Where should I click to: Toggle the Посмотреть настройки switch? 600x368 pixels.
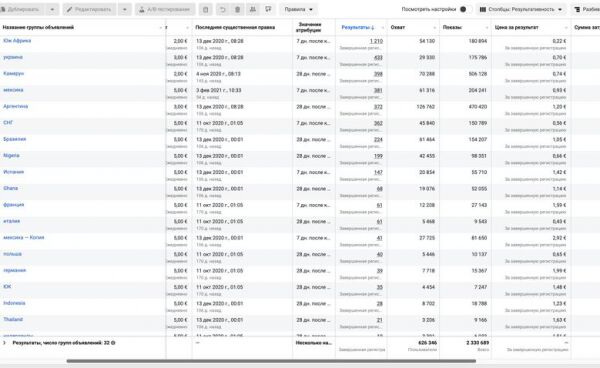(465, 9)
